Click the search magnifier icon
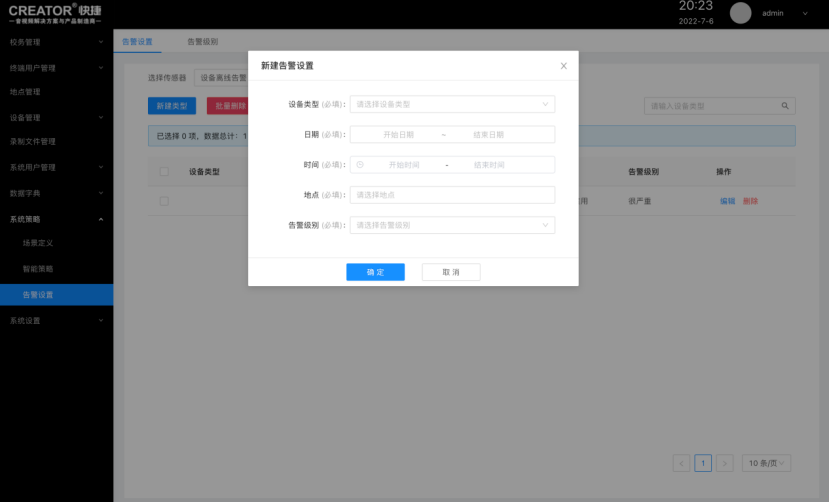 [785, 105]
